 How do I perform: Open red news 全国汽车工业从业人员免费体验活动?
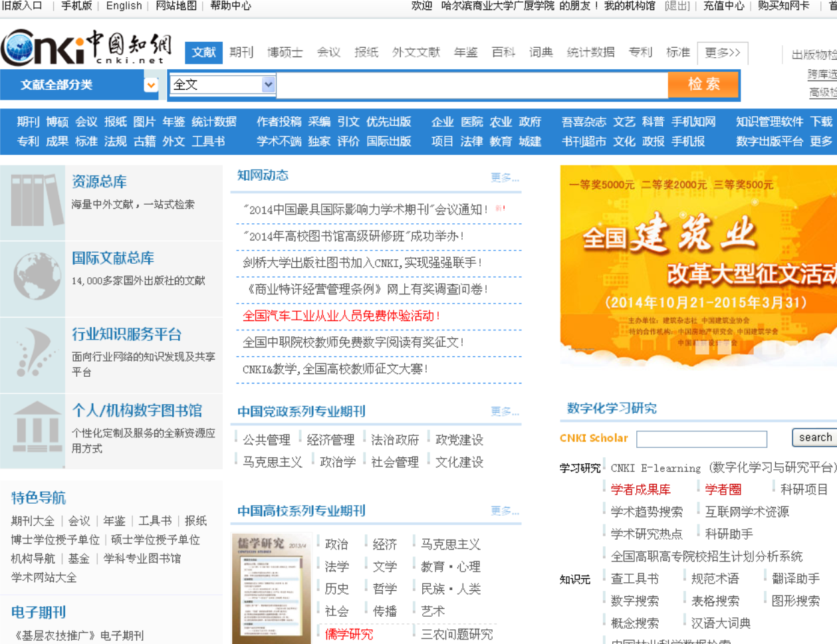(x=342, y=316)
